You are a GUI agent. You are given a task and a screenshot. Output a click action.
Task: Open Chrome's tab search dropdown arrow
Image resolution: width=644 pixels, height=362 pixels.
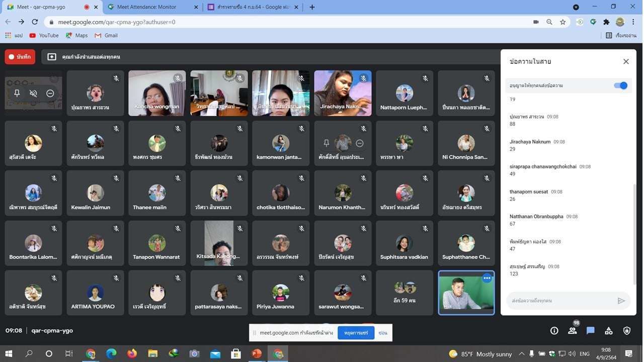576,7
